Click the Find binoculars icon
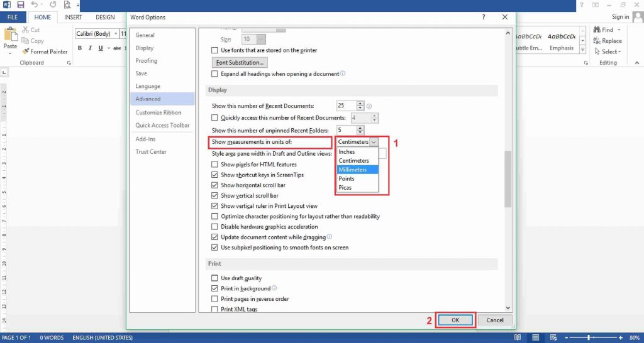644x343 pixels. (597, 30)
